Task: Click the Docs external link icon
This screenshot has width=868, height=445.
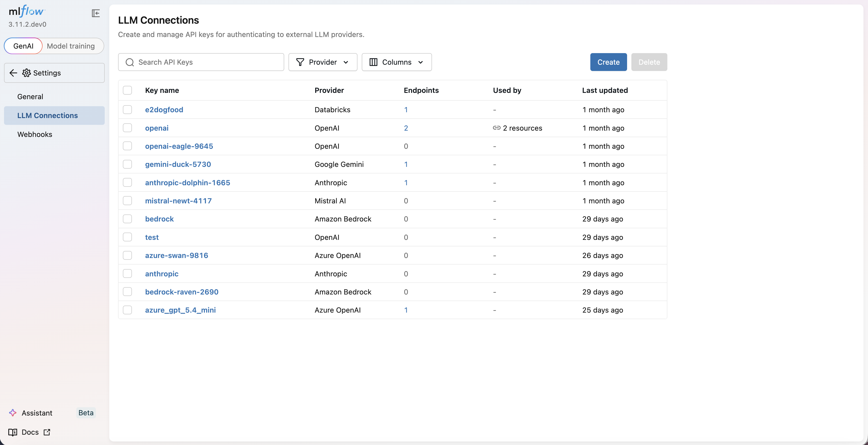Action: [x=47, y=432]
